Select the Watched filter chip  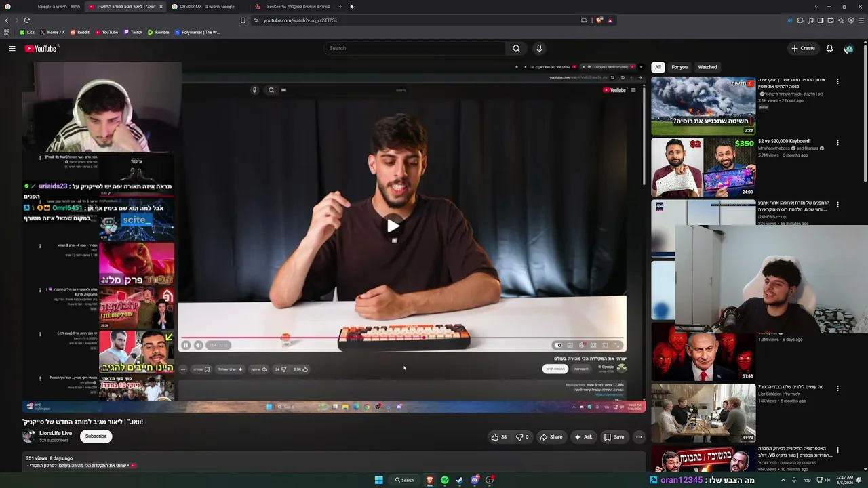707,67
